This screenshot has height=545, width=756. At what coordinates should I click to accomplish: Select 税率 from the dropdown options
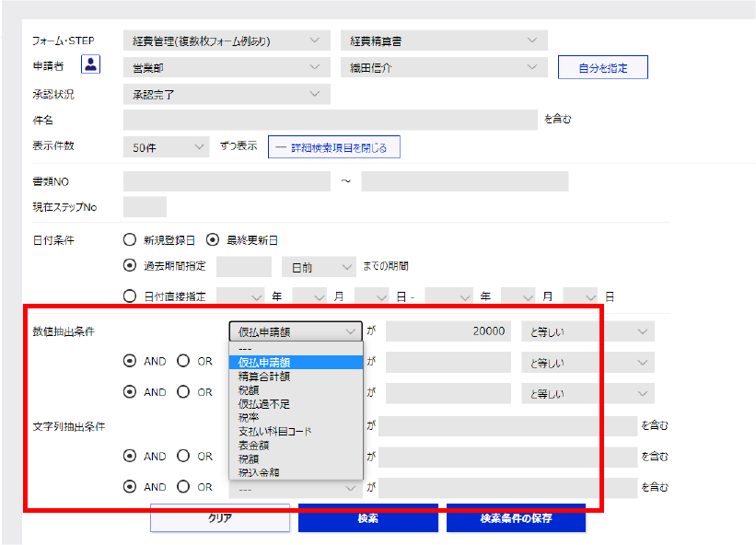tap(249, 417)
